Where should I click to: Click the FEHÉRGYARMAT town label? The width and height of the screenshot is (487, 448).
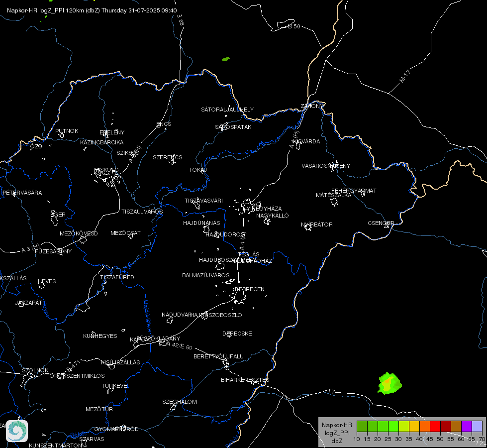pyautogui.click(x=354, y=191)
